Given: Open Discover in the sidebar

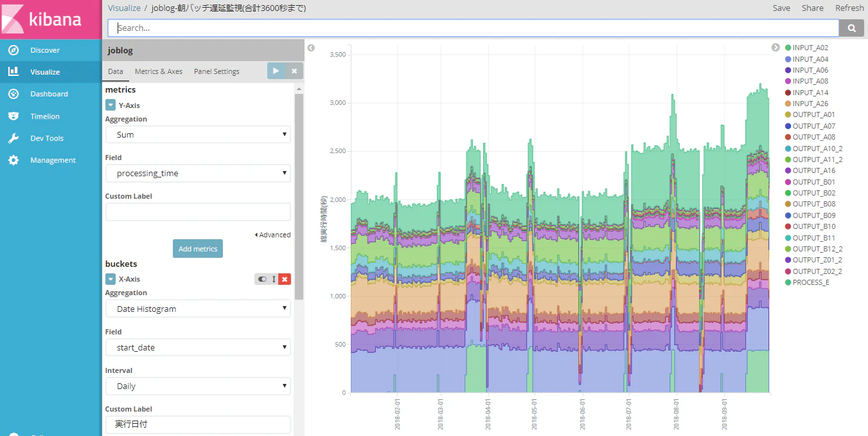Looking at the screenshot, I should [x=45, y=50].
